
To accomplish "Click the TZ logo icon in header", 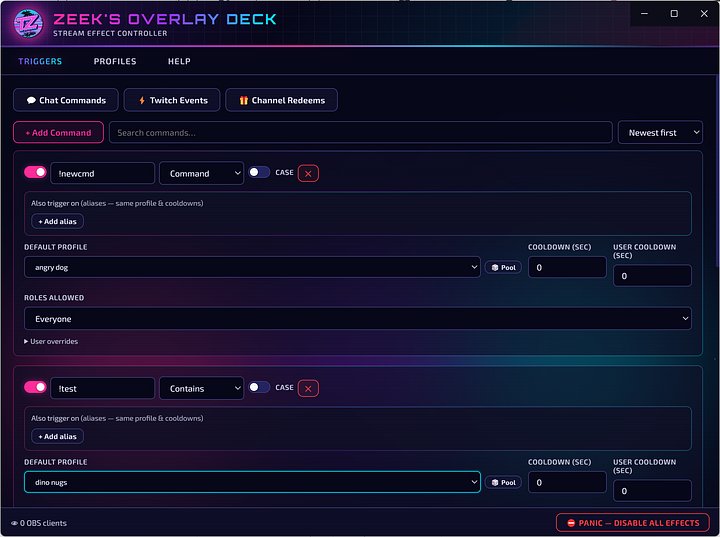I will point(28,23).
